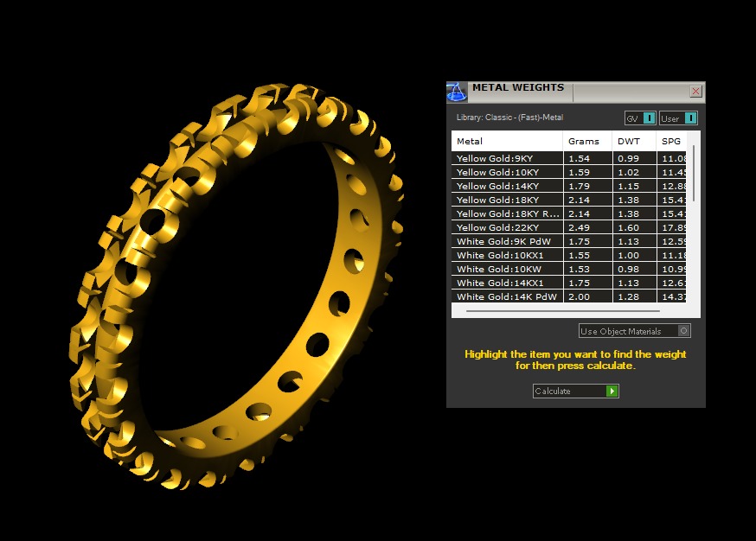Click the horizontal scrollbar under metal list

(x=562, y=311)
